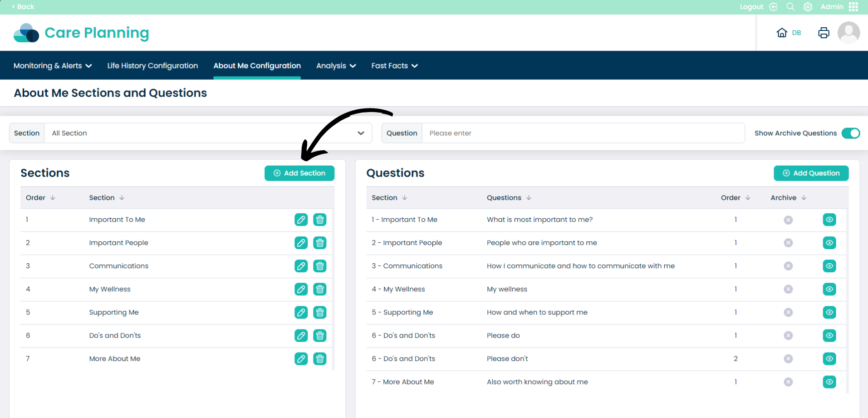Open the apps grid icon
This screenshot has height=418, width=868.
(853, 7)
